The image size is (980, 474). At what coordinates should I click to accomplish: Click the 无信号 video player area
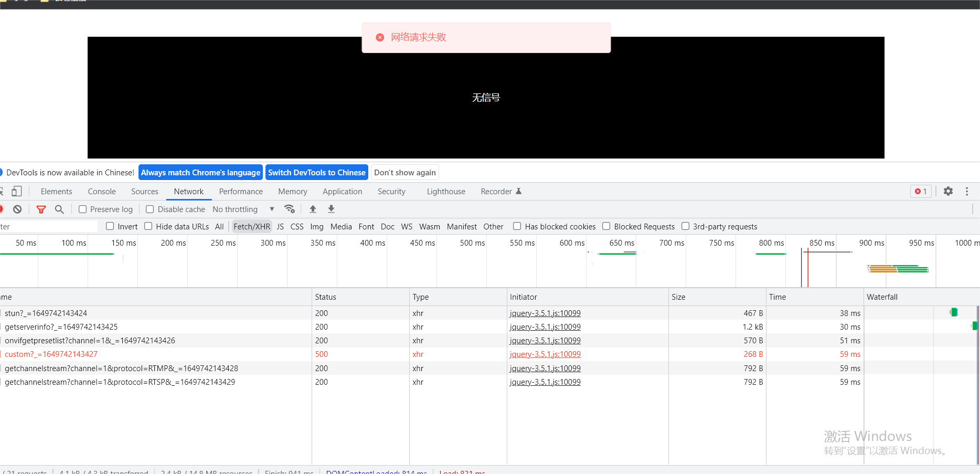(x=486, y=98)
